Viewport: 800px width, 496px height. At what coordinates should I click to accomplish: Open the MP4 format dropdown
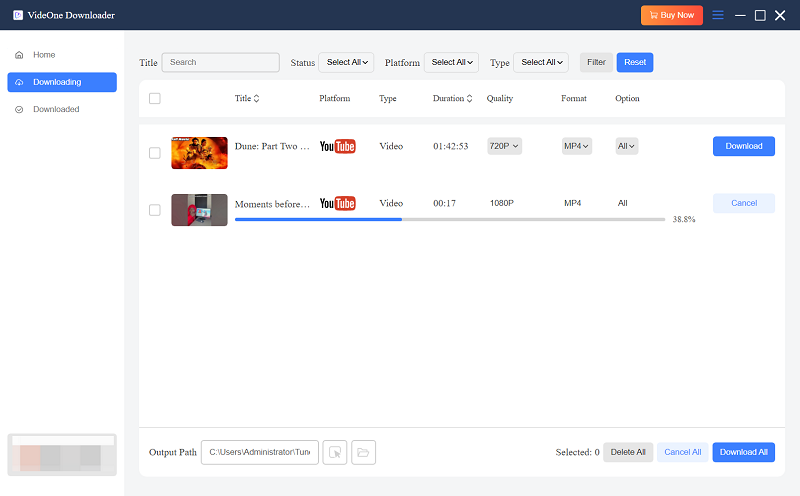coord(576,146)
